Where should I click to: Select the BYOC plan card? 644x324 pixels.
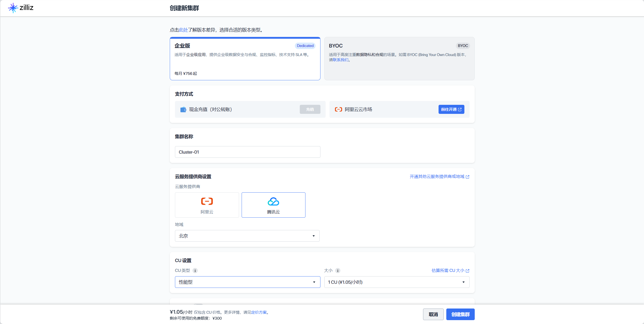point(399,59)
